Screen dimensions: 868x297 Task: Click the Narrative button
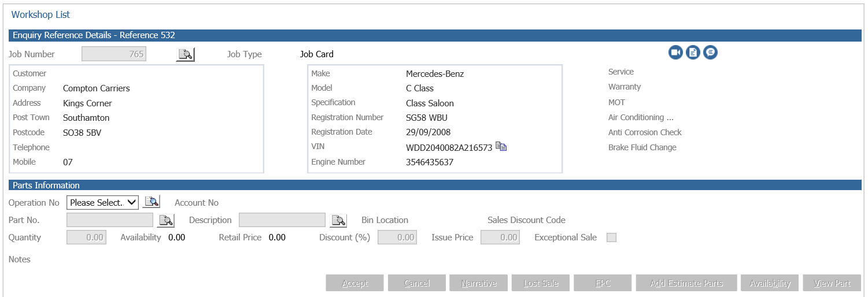coord(479,283)
